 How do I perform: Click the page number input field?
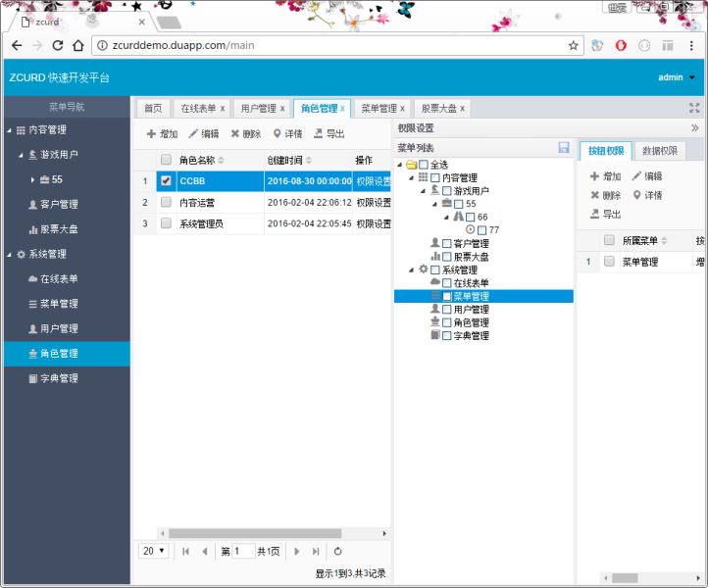(x=243, y=552)
